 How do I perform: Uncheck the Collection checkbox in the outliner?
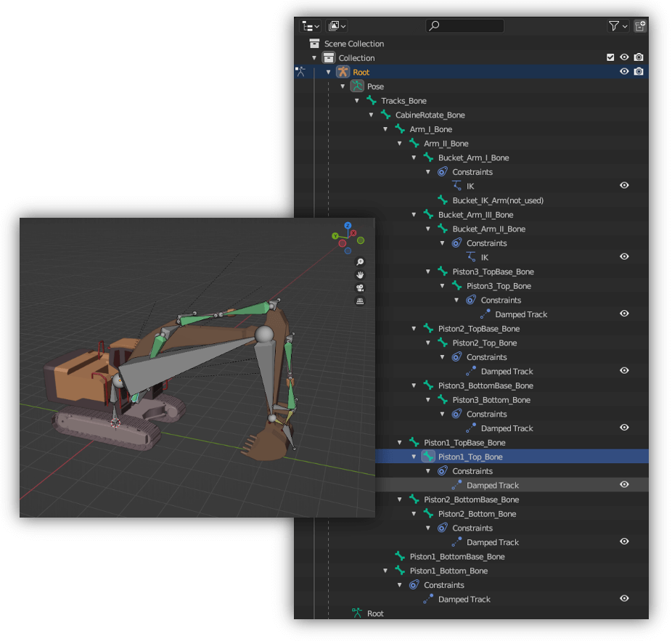tap(611, 57)
